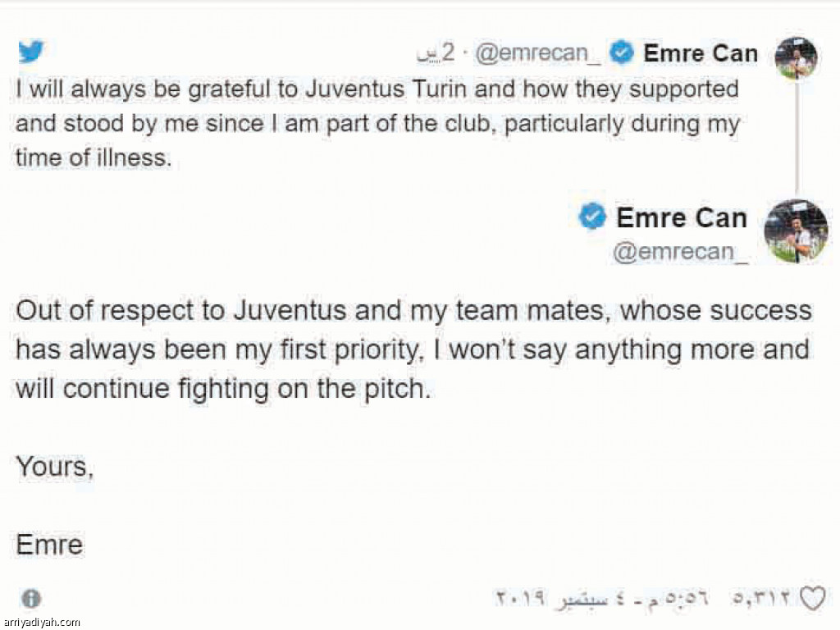This screenshot has height=630, width=840.
Task: Open the first tweet about Juventus Turin support
Action: tap(377, 123)
